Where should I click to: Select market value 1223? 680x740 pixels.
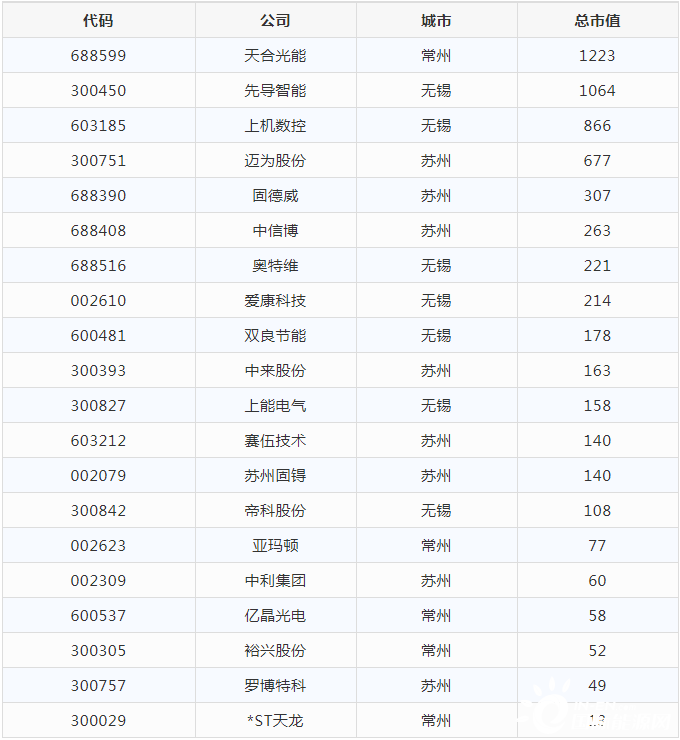tap(597, 56)
